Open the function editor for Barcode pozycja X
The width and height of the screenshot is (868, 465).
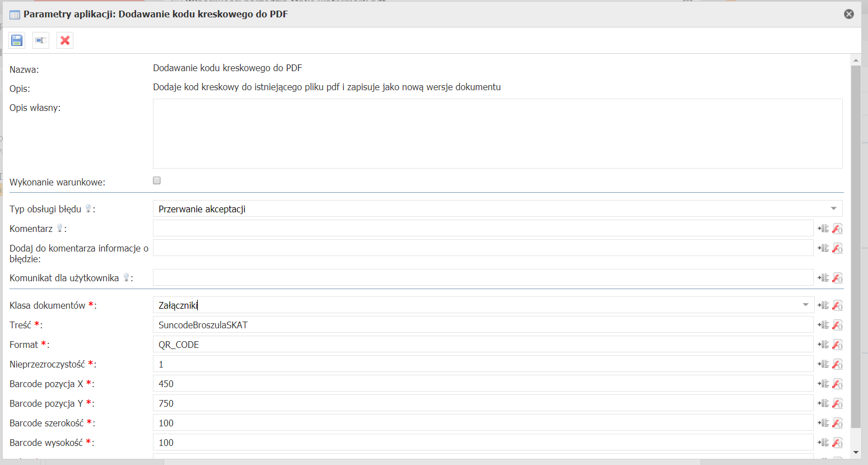point(837,384)
